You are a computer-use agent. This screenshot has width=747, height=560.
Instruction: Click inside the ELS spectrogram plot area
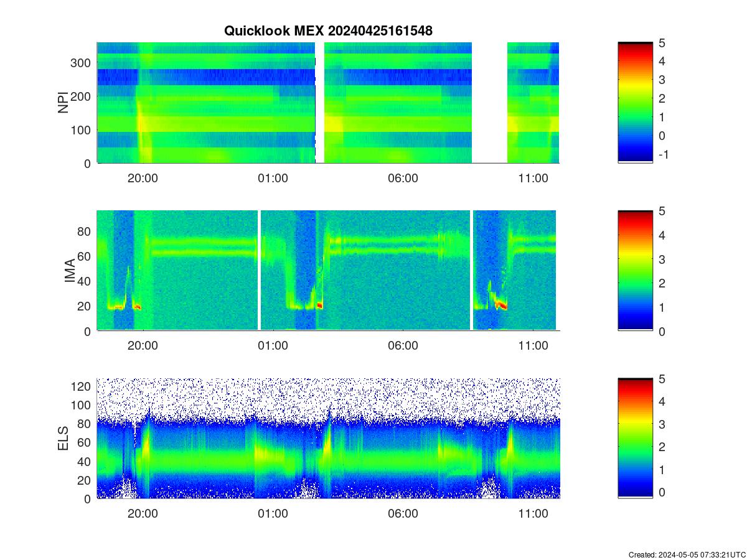pyautogui.click(x=328, y=438)
